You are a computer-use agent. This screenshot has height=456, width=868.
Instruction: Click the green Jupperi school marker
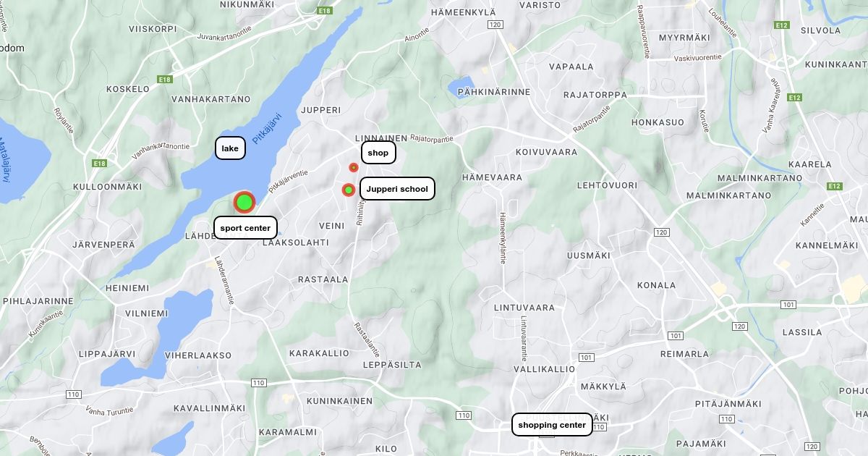coord(349,190)
